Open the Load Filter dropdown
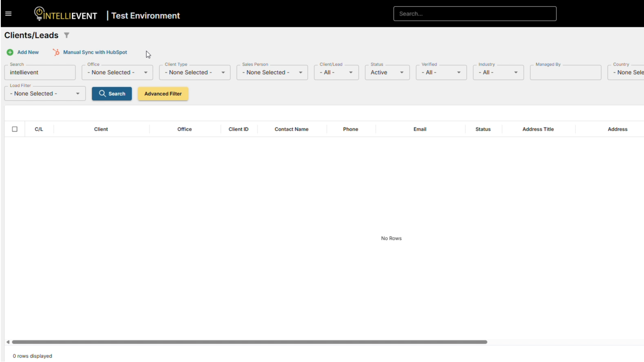 pos(45,94)
